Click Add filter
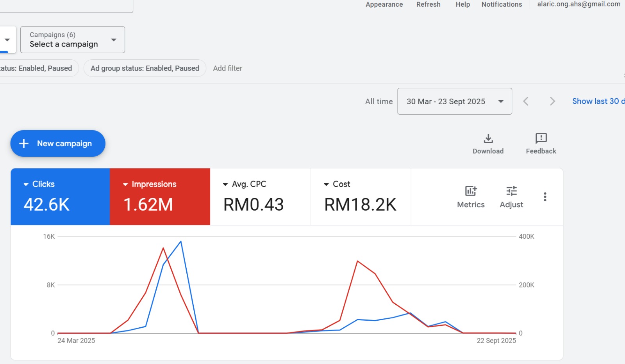The image size is (625, 364). (227, 68)
